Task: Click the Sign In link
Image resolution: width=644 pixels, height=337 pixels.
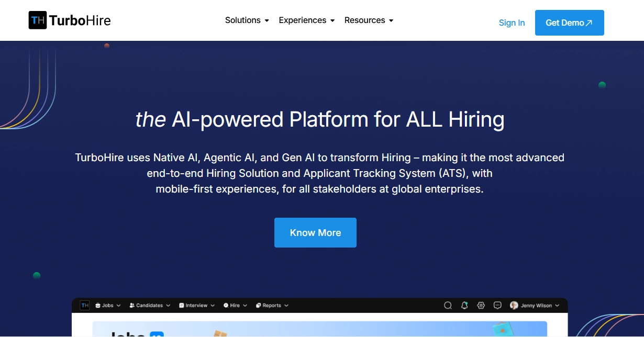Action: click(x=512, y=23)
